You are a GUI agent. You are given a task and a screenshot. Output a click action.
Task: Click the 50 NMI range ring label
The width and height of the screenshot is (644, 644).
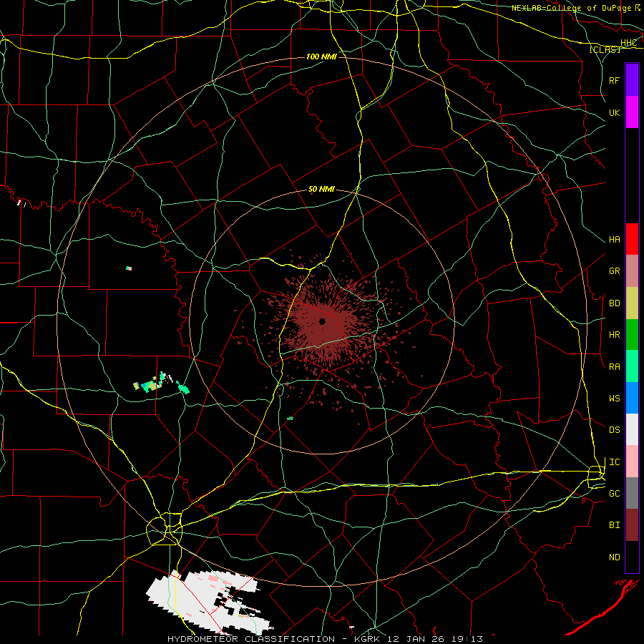pos(321,189)
